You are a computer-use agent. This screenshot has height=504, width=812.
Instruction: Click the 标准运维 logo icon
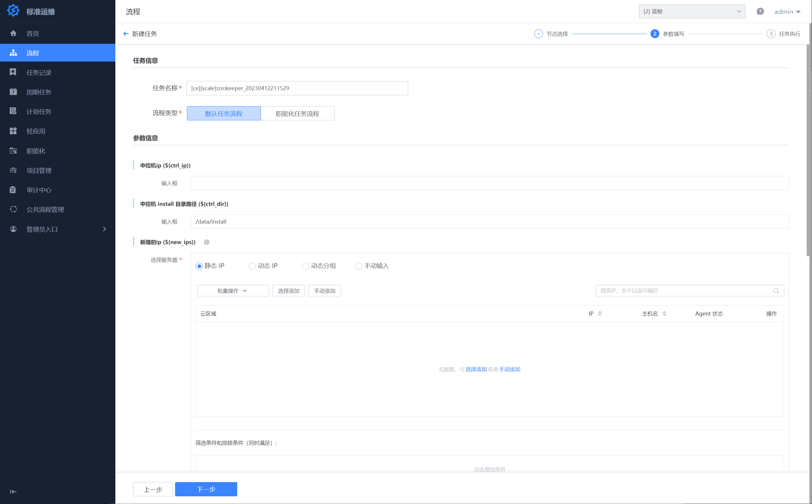[13, 11]
